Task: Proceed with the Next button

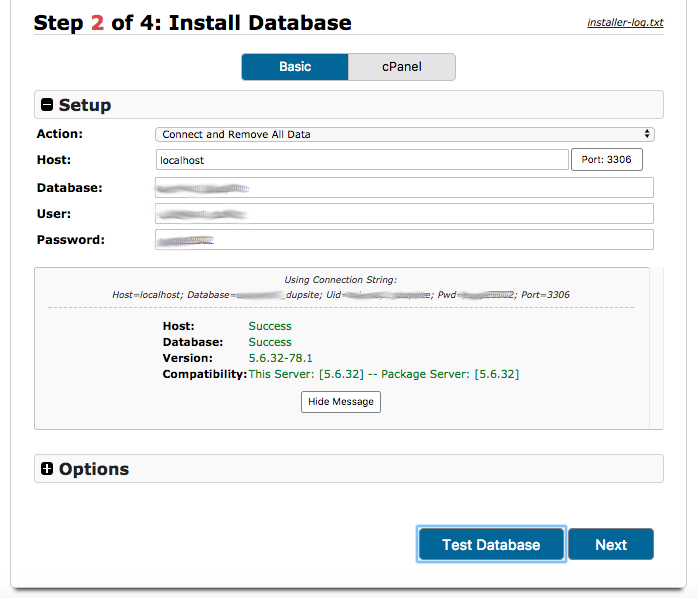Action: (x=610, y=544)
